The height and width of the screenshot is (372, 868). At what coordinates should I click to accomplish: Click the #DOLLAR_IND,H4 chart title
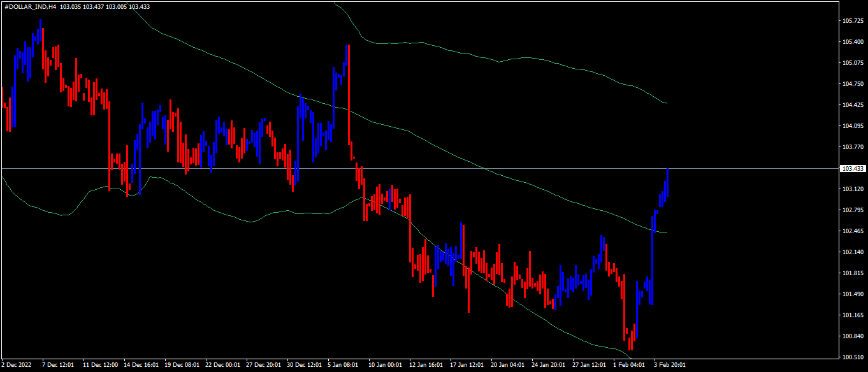click(x=30, y=6)
